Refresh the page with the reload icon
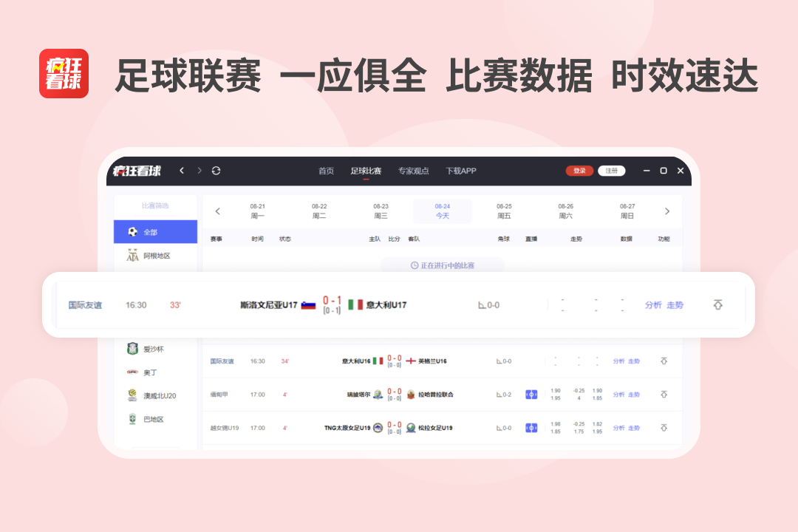Screen dimensions: 798x532 coord(215,171)
